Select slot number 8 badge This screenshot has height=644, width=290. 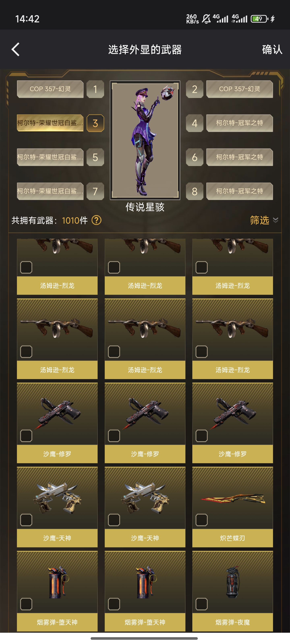(x=195, y=192)
